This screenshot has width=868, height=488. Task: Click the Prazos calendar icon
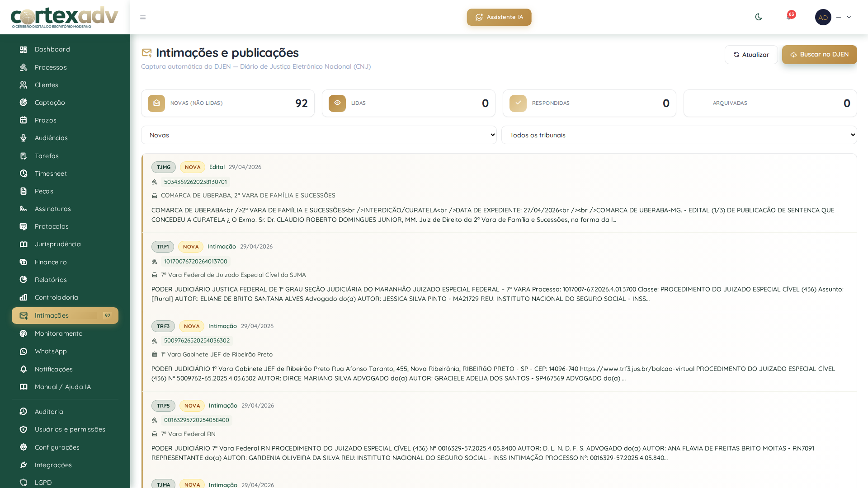(x=24, y=120)
